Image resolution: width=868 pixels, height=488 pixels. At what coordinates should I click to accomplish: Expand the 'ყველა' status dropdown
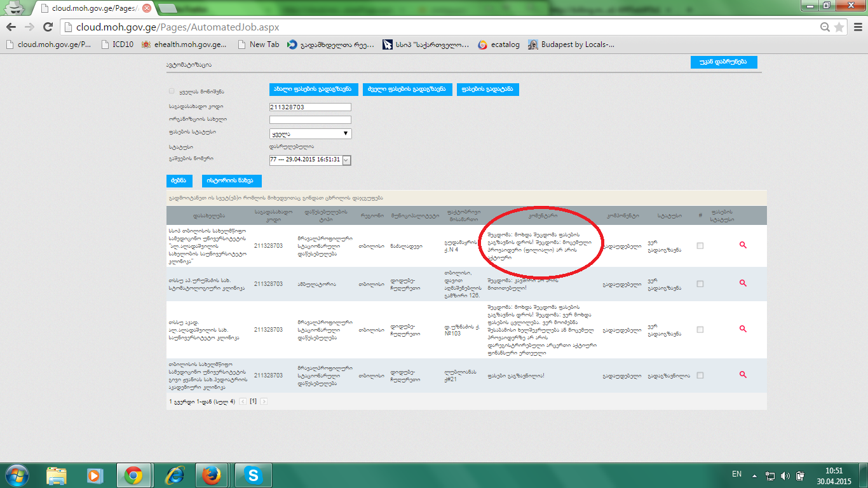pyautogui.click(x=310, y=133)
